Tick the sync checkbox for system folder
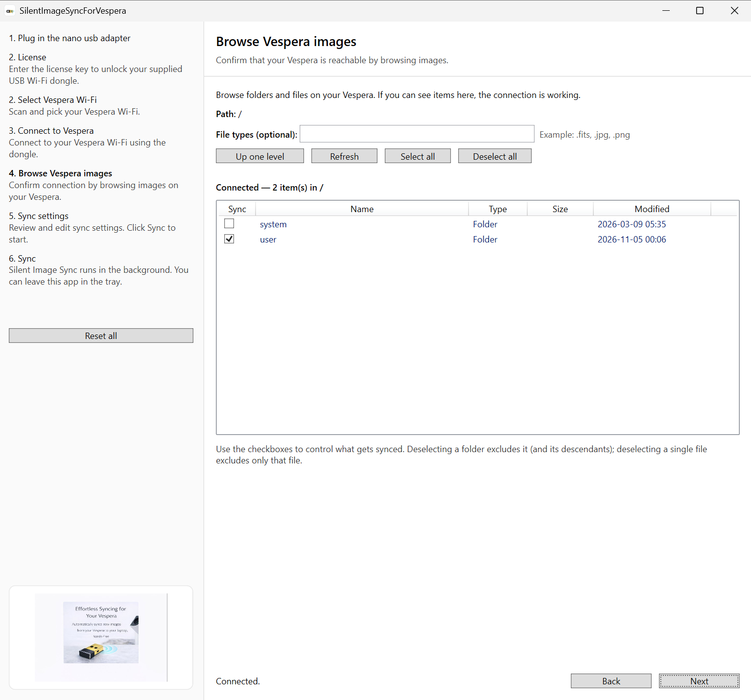The width and height of the screenshot is (751, 700). (x=229, y=224)
